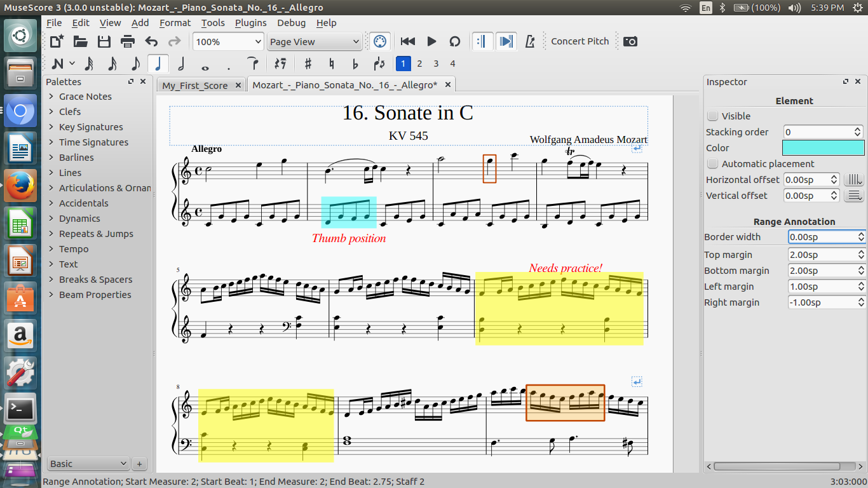Screen dimensions: 868x488
Task: Open the File menu
Action: point(54,23)
